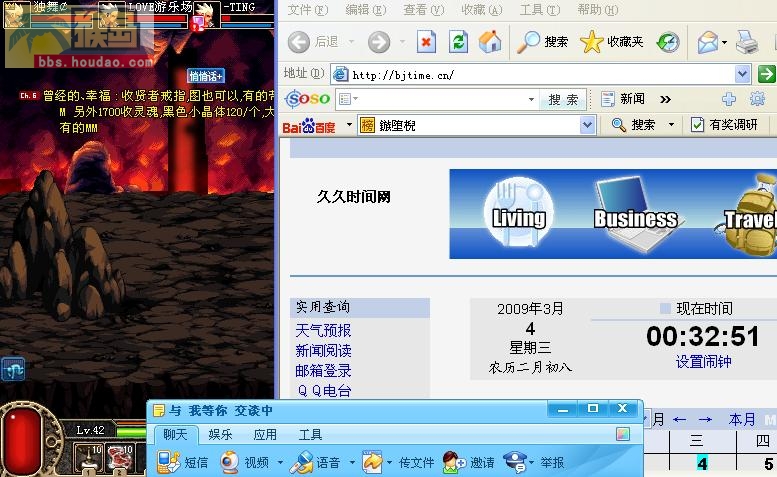Open 文件(F) menu
777x477 pixels.
307,10
